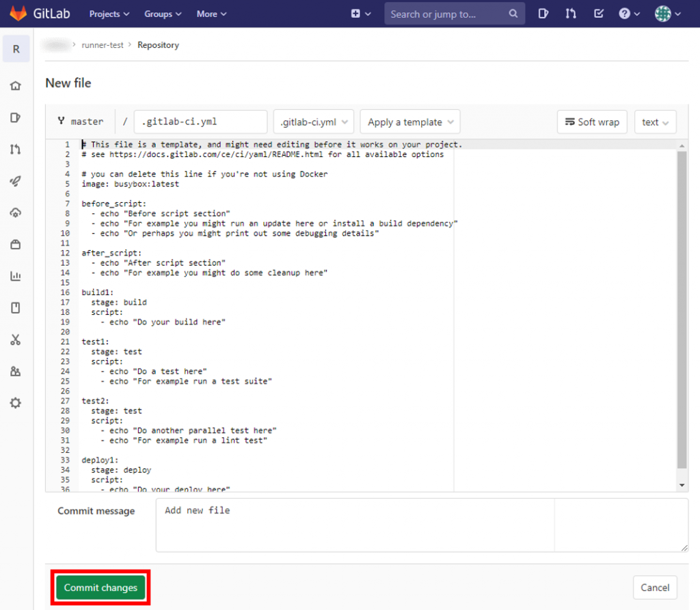Toggle the Soft wrap button
This screenshot has height=610, width=700.
[592, 122]
